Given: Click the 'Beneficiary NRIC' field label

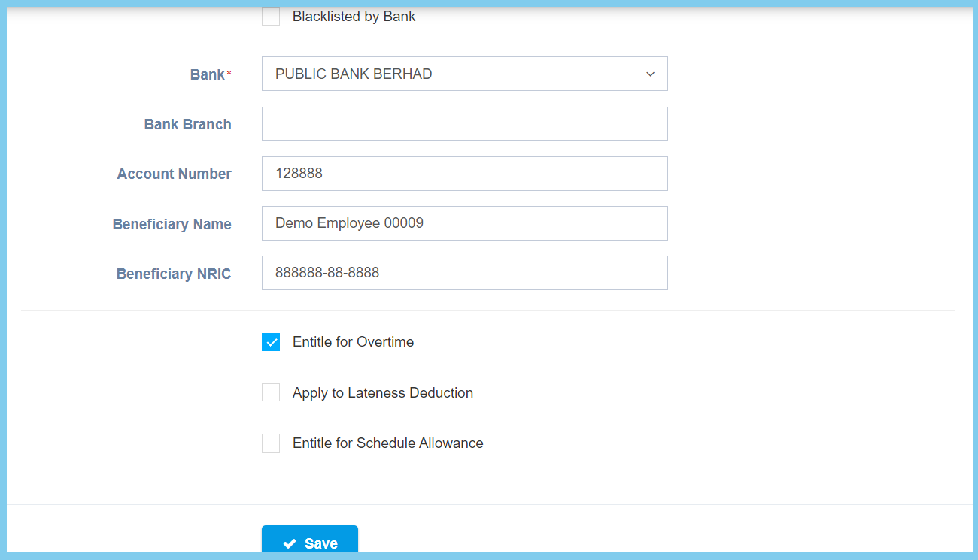Looking at the screenshot, I should click(173, 274).
